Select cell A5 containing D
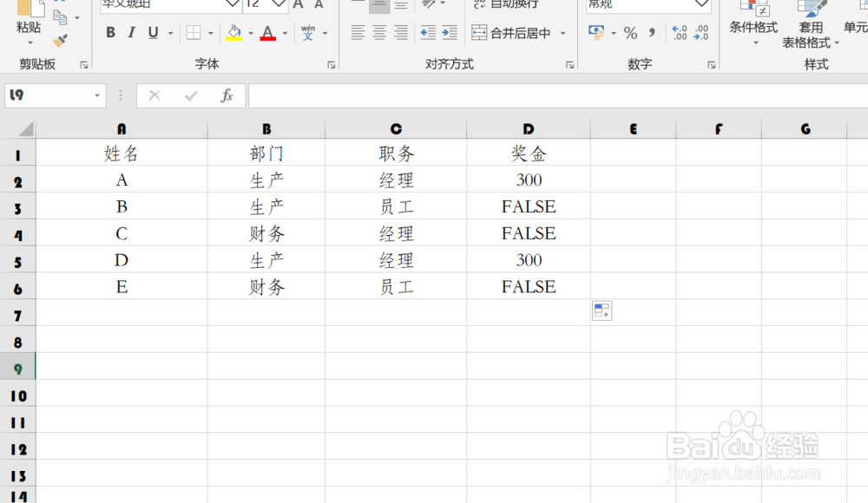 tap(122, 260)
